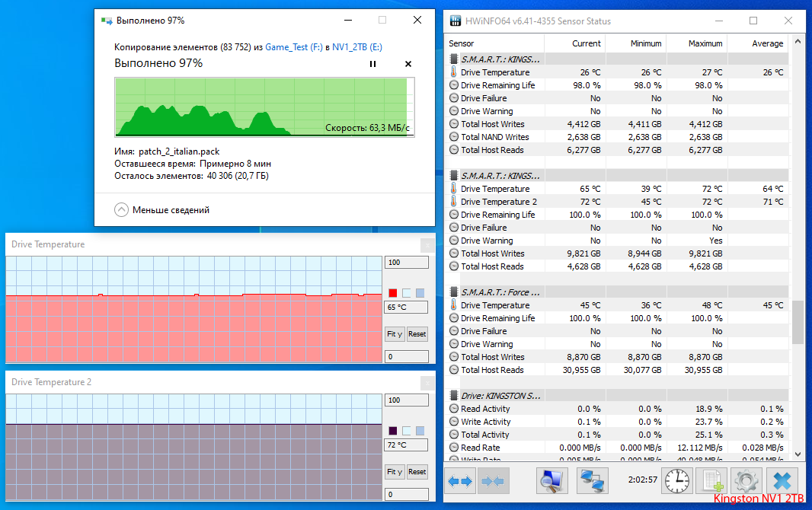Click the light blue swatch in Drive Temperature graph
Image resolution: width=812 pixels, height=510 pixels.
point(420,293)
